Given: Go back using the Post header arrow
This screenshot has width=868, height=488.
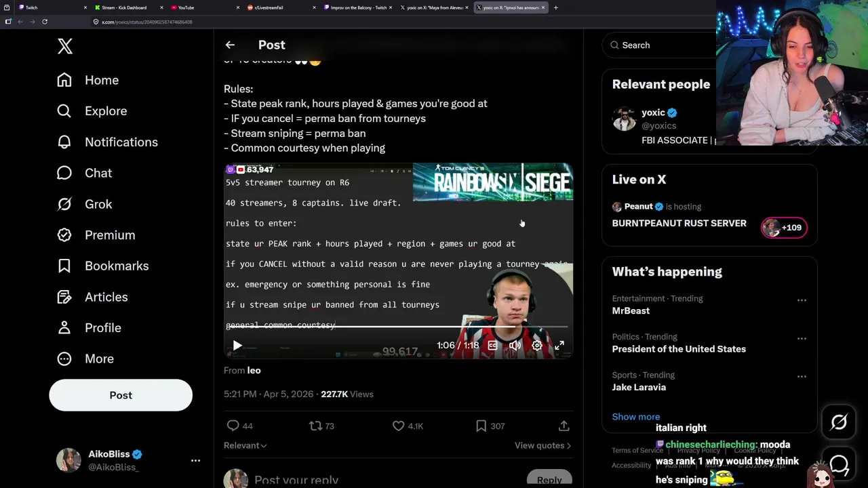Looking at the screenshot, I should (x=230, y=45).
